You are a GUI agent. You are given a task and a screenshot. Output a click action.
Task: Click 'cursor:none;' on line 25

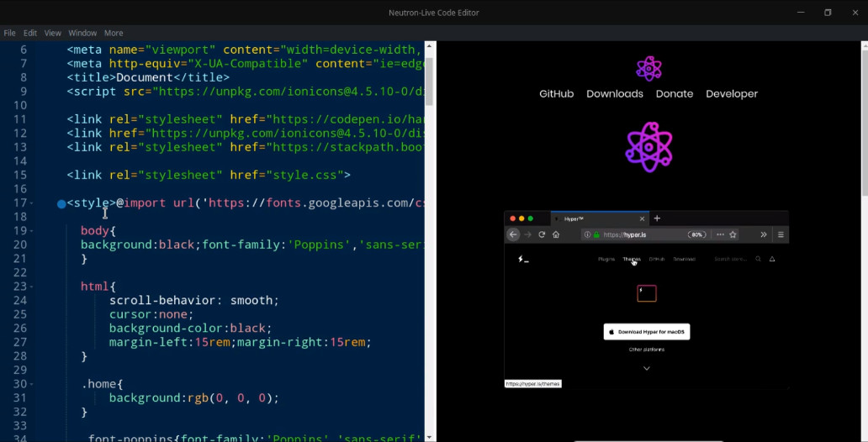[x=151, y=314]
